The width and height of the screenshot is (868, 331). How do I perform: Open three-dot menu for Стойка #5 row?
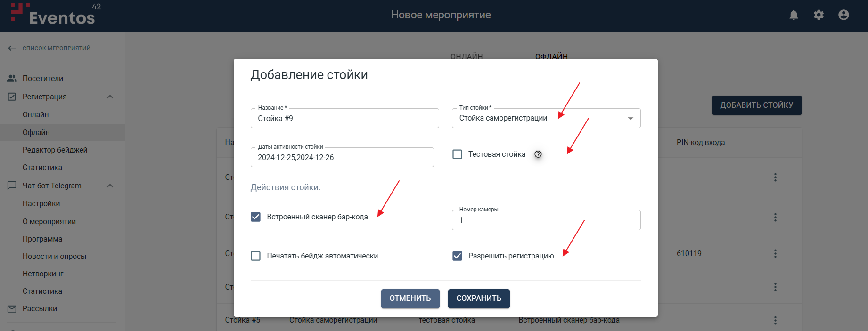775,320
